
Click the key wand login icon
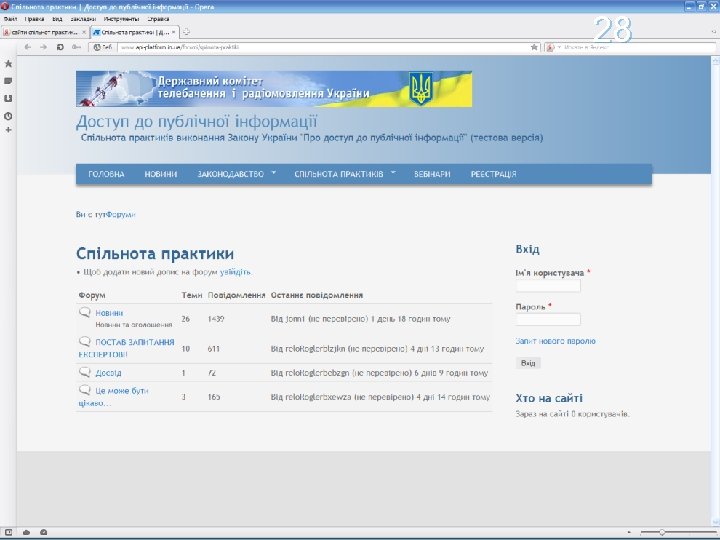click(x=77, y=47)
